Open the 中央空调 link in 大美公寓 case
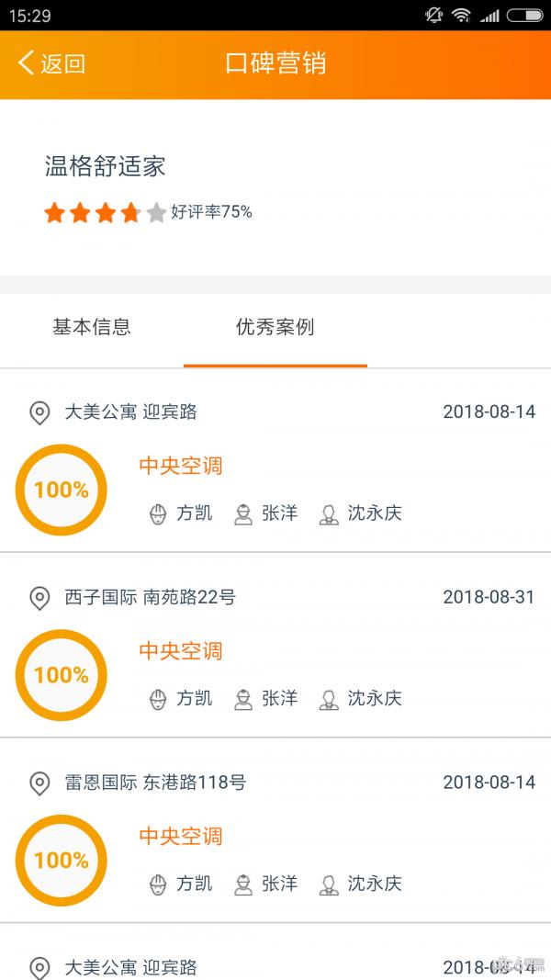This screenshot has width=551, height=980. 181,466
